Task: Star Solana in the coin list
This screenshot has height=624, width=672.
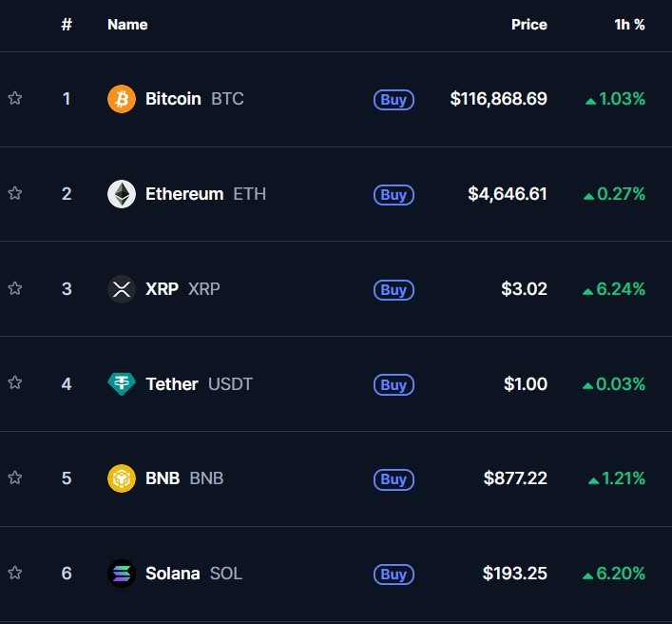Action: point(15,573)
